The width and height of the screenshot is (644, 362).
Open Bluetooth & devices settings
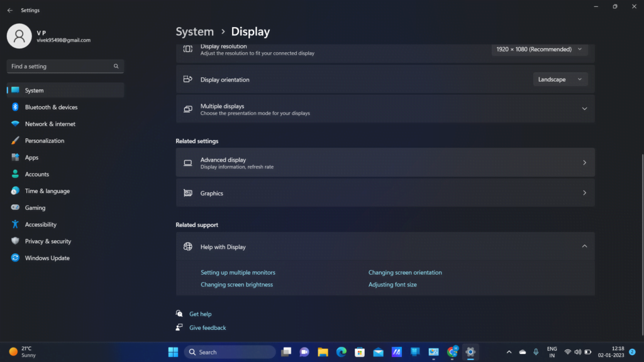65,107
